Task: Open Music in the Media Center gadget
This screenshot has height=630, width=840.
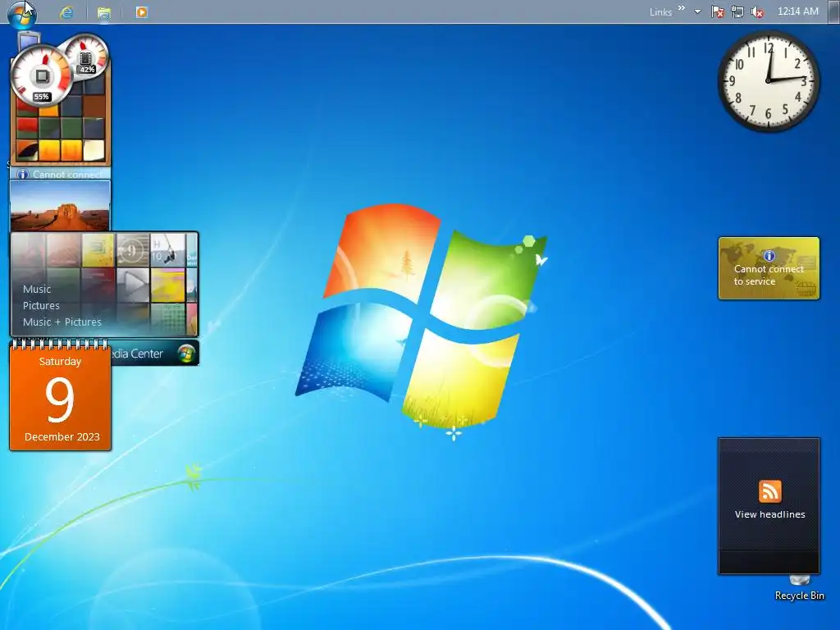Action: 37,289
